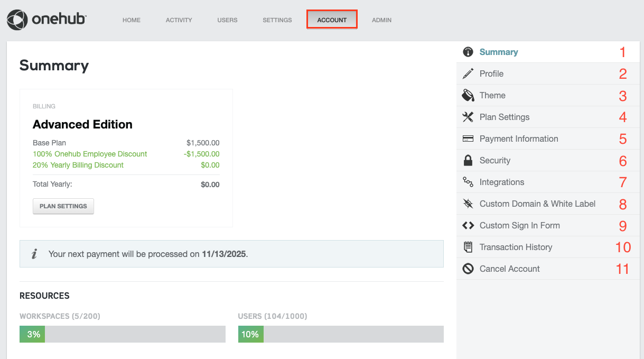Open the Home tab
This screenshot has height=359, width=644.
(x=132, y=20)
